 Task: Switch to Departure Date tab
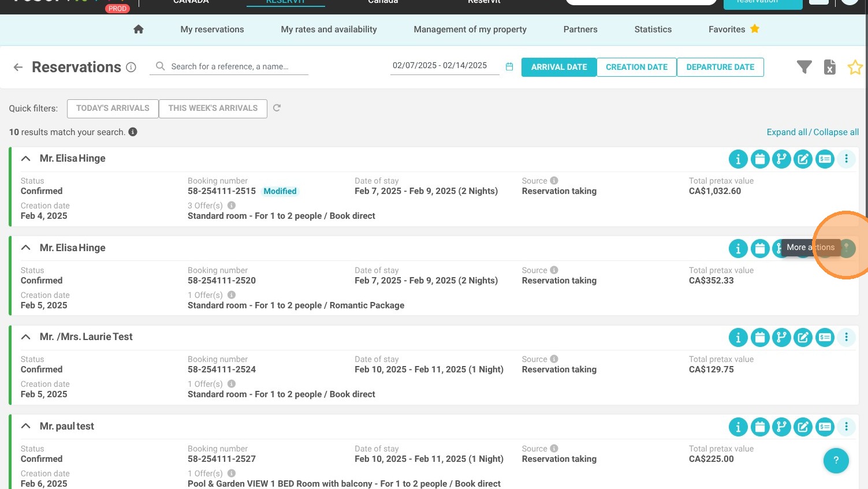(x=720, y=67)
